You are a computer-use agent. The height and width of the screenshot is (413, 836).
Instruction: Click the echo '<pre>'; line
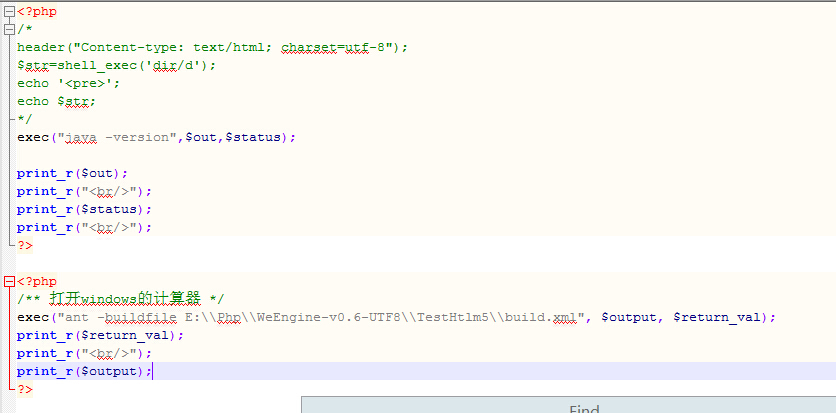(x=69, y=84)
